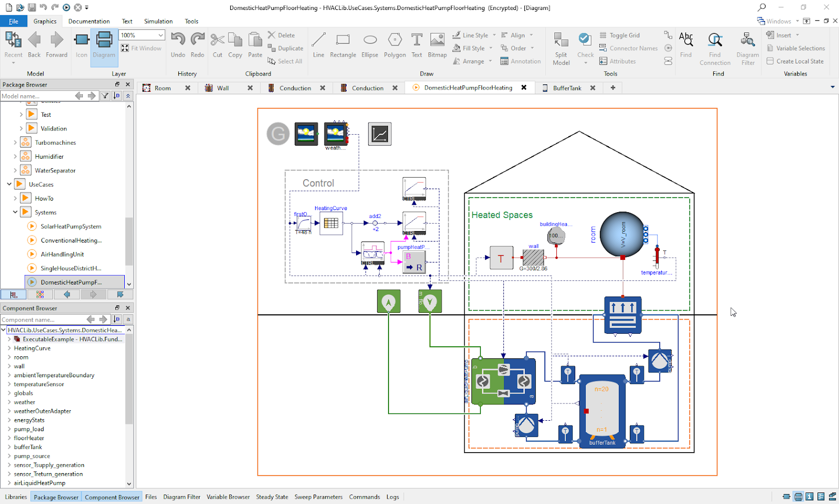Switch to Tools ribbon tab
839x504 pixels.
[x=191, y=21]
